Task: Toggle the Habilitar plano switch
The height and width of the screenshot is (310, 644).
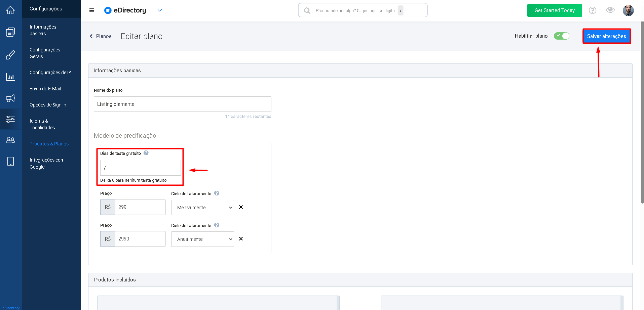Action: tap(562, 36)
